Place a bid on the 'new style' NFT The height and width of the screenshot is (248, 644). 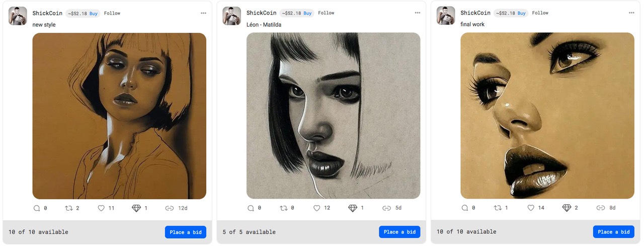click(185, 232)
